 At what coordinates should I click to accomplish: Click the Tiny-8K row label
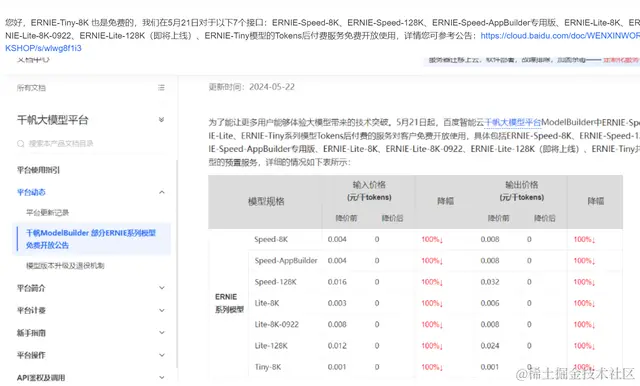pyautogui.click(x=268, y=367)
